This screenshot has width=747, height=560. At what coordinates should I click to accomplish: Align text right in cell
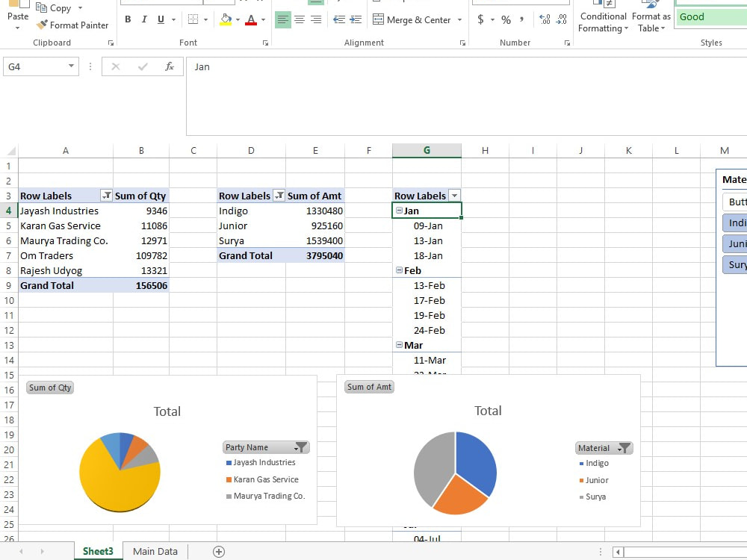316,19
